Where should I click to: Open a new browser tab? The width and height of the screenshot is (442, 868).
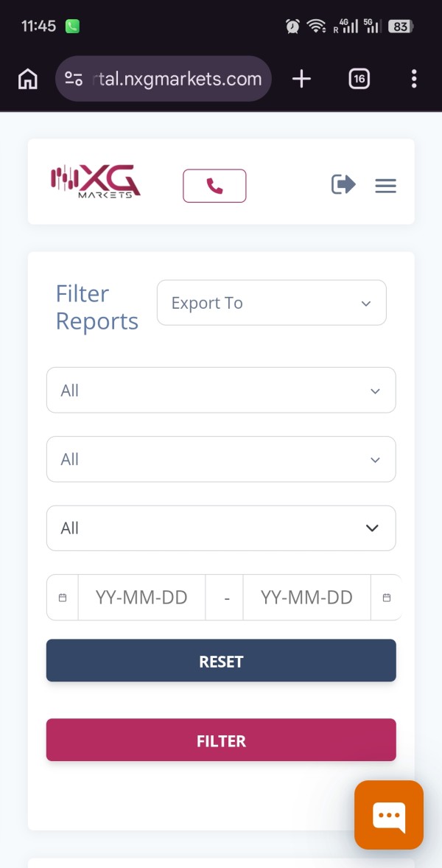[x=301, y=79]
